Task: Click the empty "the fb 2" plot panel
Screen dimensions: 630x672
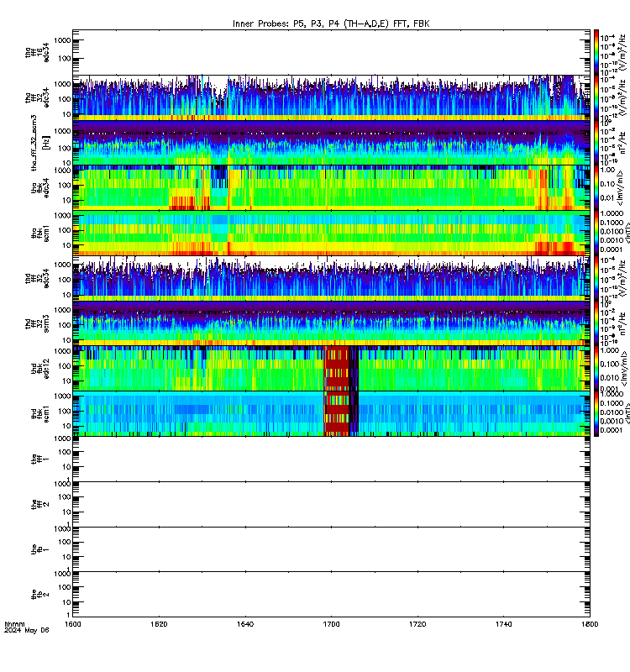Action: [331, 595]
